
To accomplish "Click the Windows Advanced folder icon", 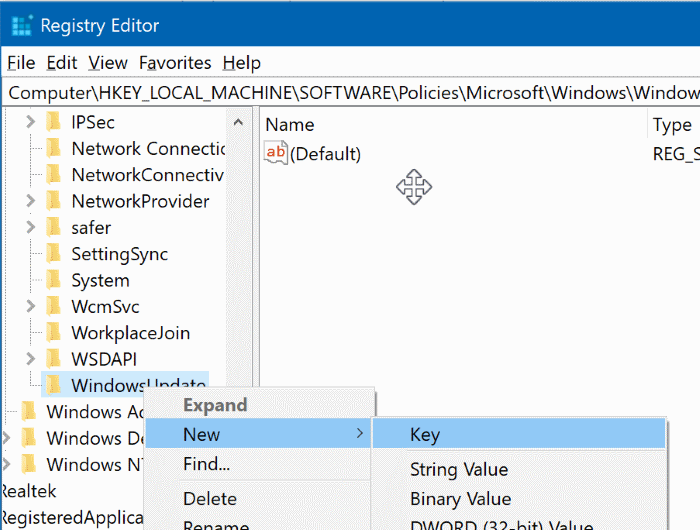I will tap(29, 412).
